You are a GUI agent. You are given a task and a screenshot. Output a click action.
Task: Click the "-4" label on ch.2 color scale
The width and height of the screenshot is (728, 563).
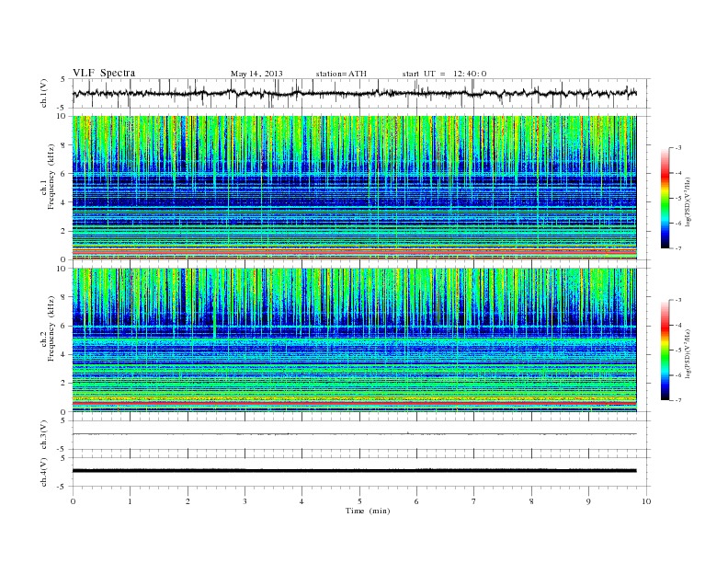[678, 325]
